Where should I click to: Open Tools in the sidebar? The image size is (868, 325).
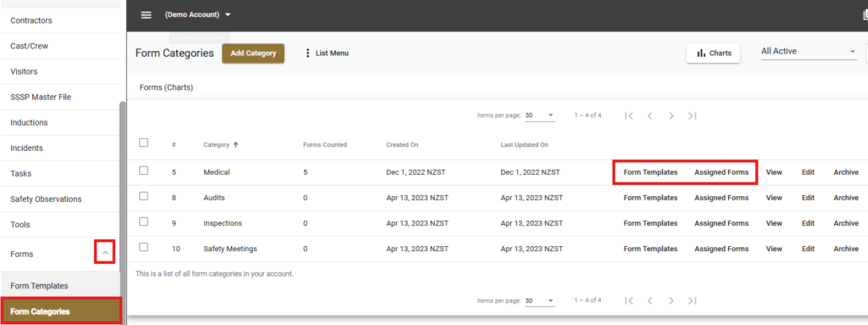(x=60, y=225)
